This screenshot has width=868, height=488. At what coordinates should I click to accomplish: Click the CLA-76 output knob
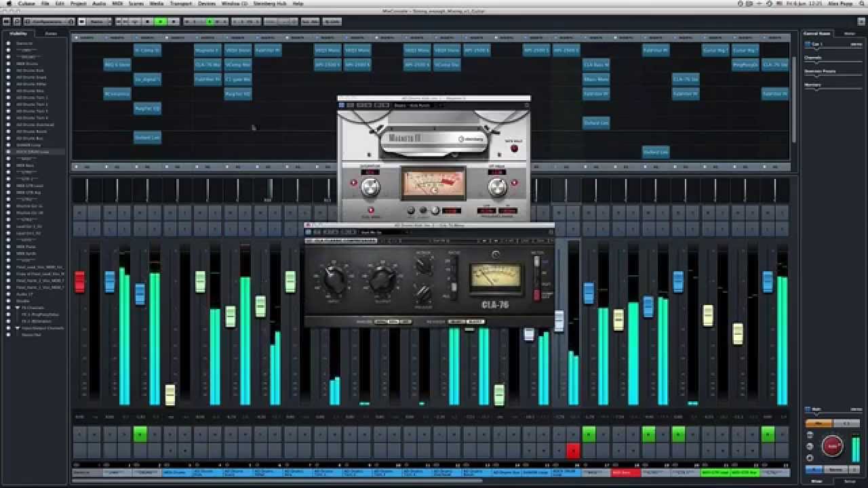[382, 279]
